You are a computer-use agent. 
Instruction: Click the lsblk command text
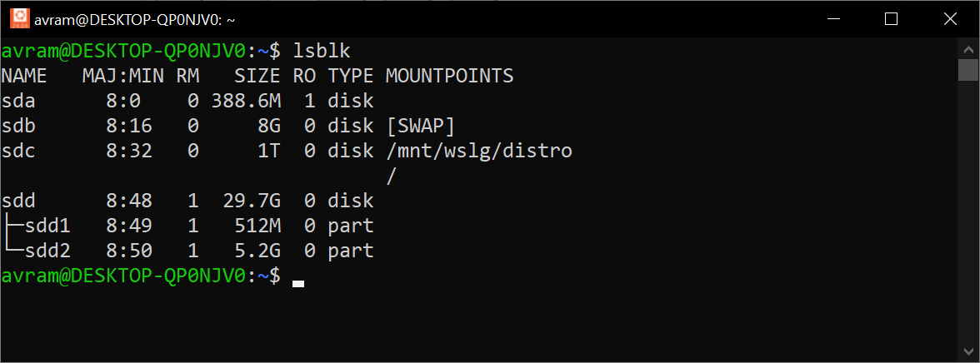pos(322,51)
